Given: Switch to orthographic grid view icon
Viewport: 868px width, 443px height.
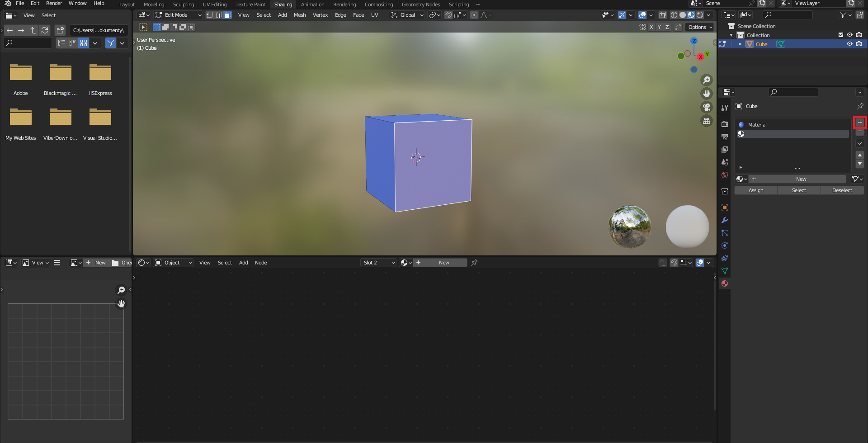Looking at the screenshot, I should pos(706,121).
